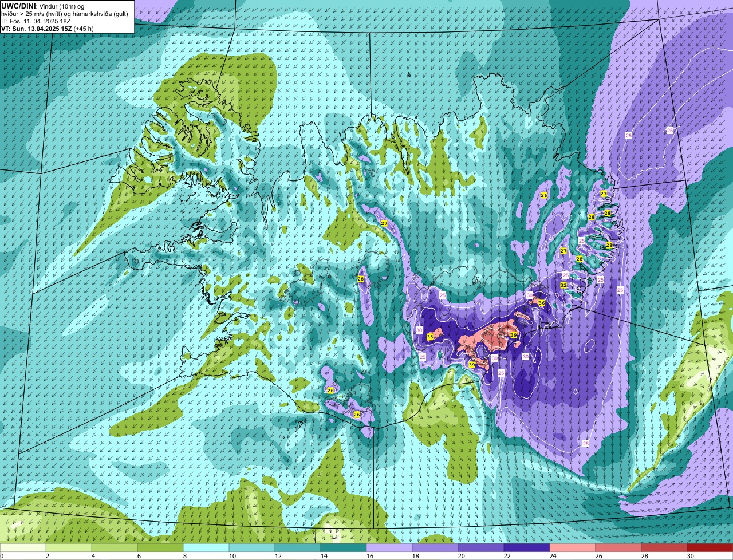Click the '16' tick label on the colorbar
Image resolution: width=733 pixels, height=560 pixels.
(370, 556)
